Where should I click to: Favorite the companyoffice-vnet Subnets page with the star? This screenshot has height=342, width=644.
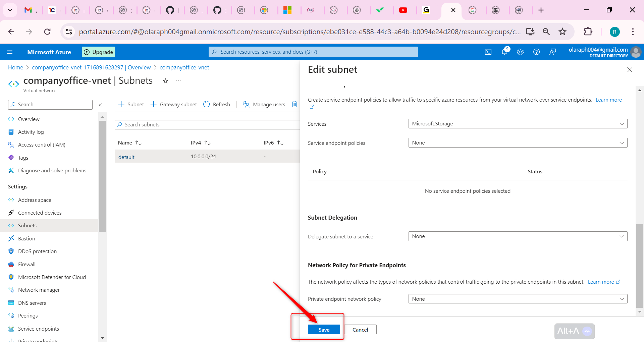pyautogui.click(x=165, y=81)
